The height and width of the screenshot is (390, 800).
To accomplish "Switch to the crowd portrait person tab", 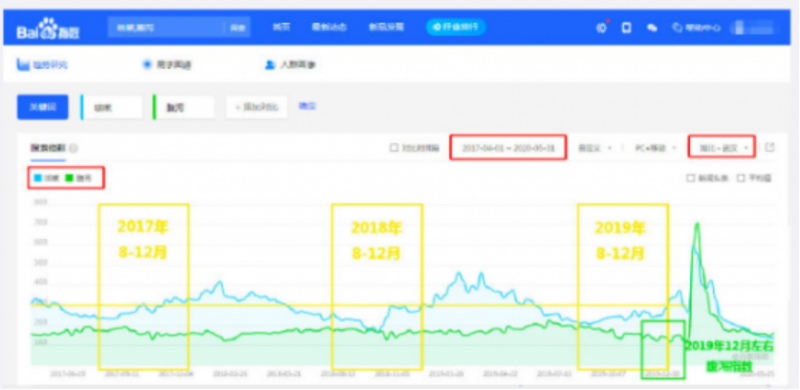I will (x=290, y=65).
